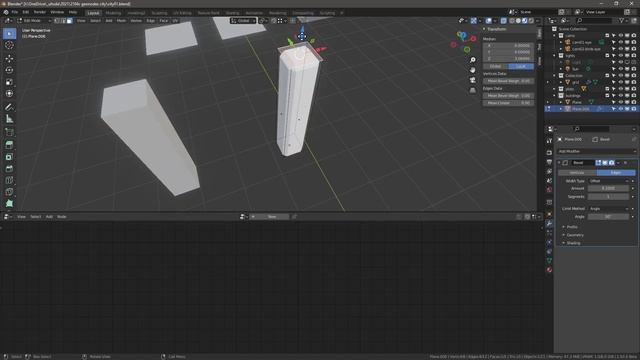Toggle Bevel modifier edit mode display

[x=598, y=163]
